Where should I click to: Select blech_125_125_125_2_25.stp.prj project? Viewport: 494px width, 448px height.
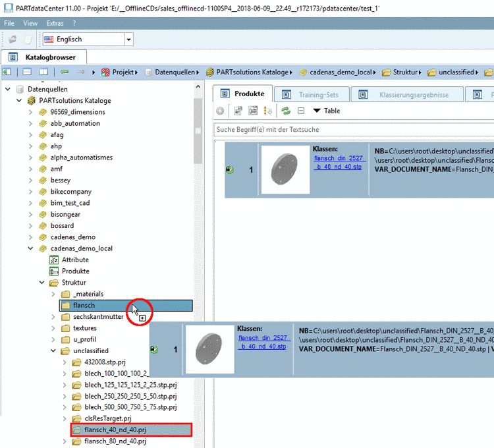pos(130,385)
